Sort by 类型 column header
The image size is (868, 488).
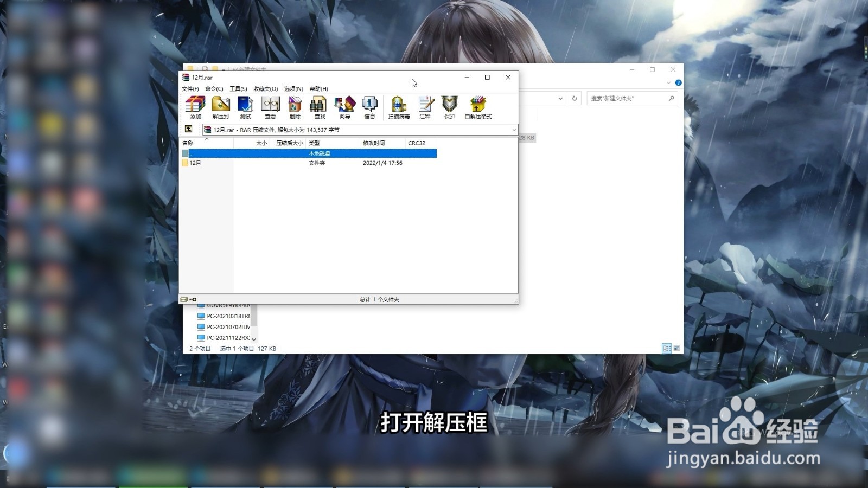click(333, 143)
